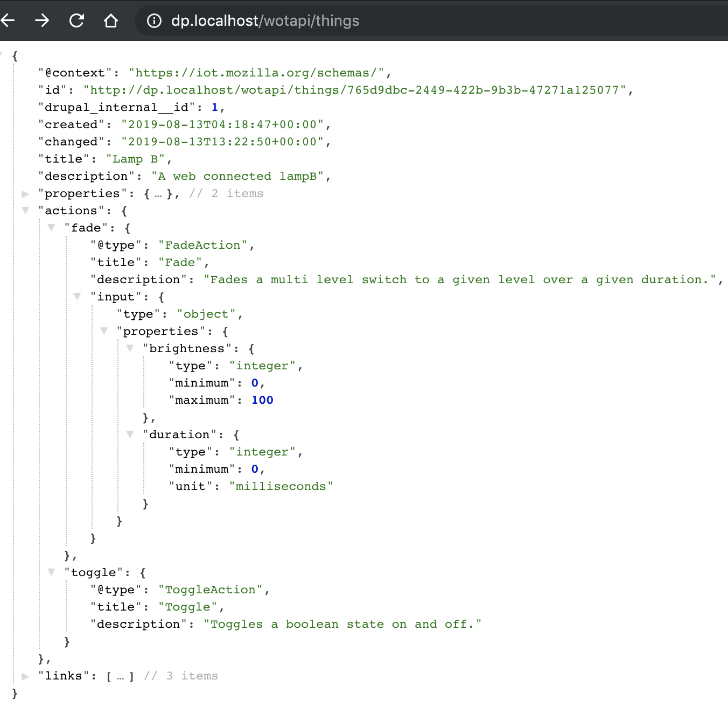
Task: Click the ellipsis in collapsed links brackets
Action: point(120,677)
